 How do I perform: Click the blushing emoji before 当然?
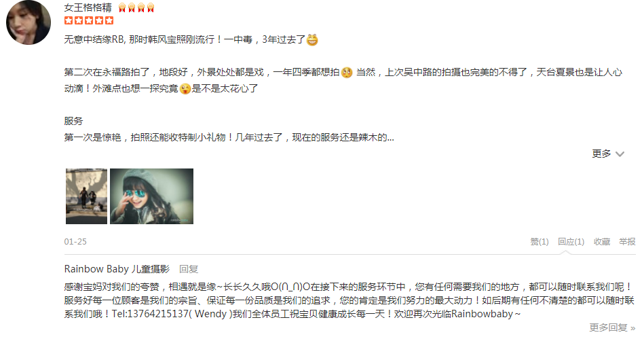[x=347, y=73]
